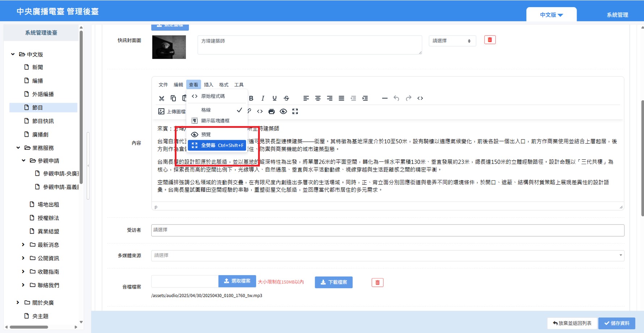Collapse the 中文版 tree folder

tap(13, 54)
